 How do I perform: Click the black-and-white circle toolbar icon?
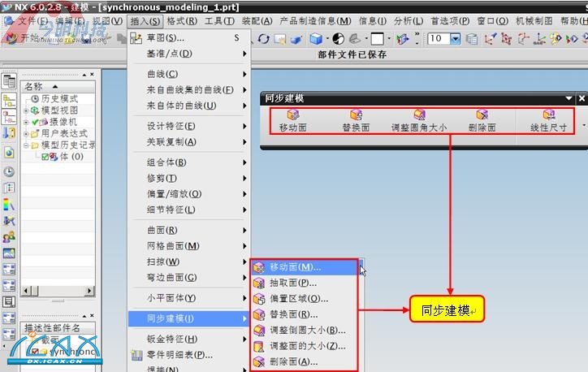click(x=338, y=39)
